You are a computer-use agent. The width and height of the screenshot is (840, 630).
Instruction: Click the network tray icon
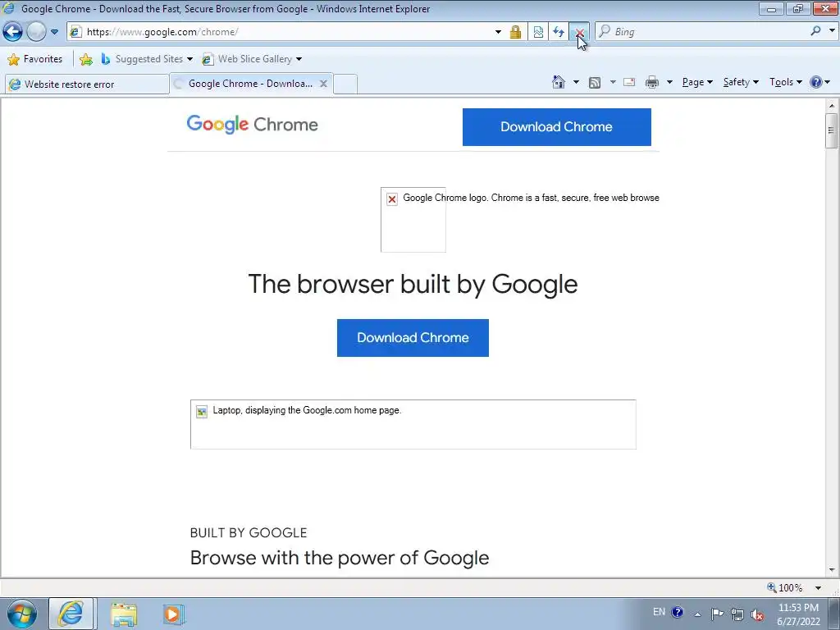[737, 614]
